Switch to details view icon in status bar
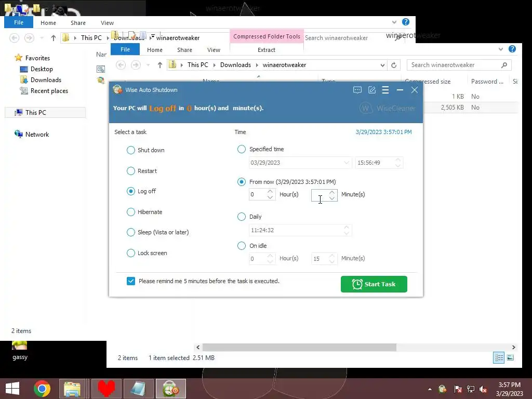The width and height of the screenshot is (532, 399). click(x=499, y=357)
